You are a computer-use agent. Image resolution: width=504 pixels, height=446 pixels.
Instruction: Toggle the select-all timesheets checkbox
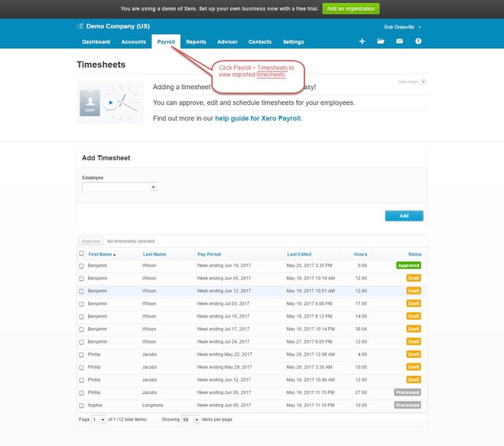click(81, 254)
